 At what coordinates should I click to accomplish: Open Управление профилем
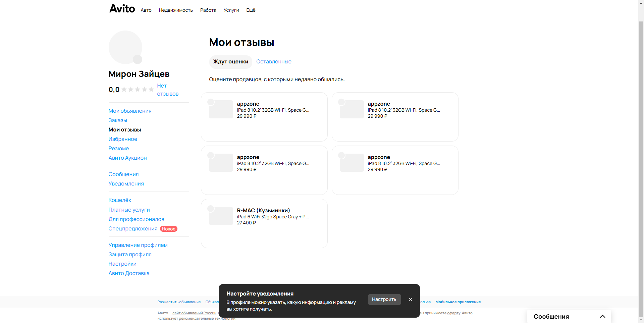click(138, 245)
